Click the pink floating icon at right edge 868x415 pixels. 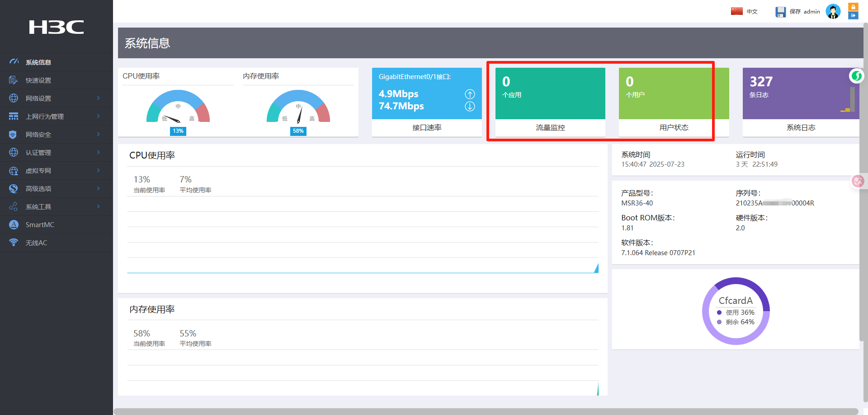tap(858, 181)
